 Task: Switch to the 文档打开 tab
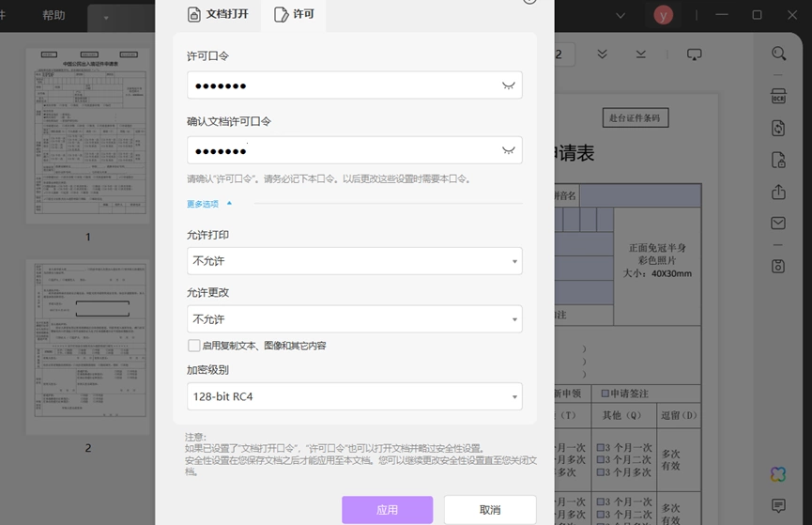218,14
